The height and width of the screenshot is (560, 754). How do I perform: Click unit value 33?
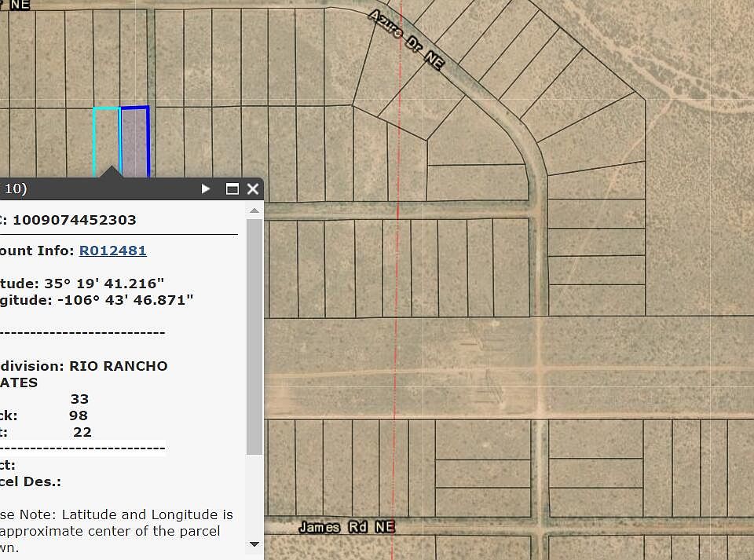[80, 399]
